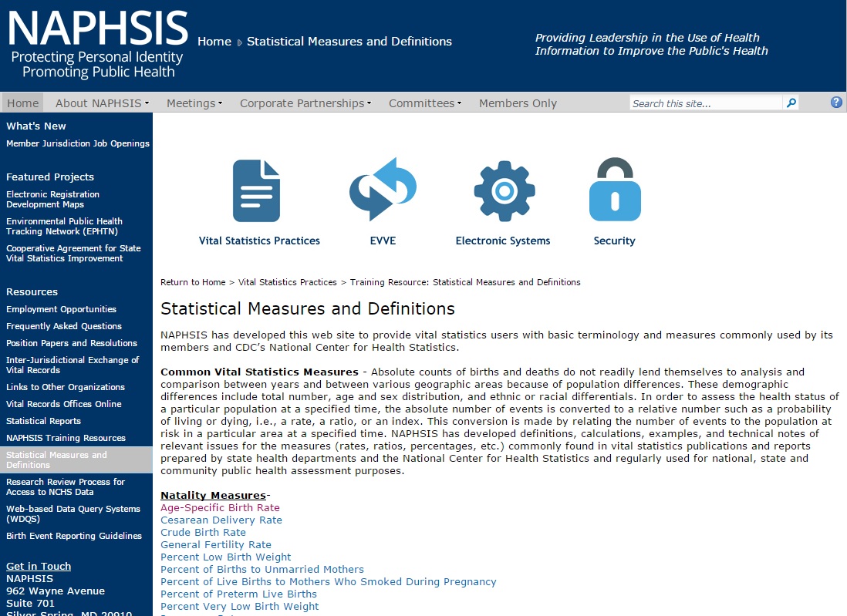Open the Committees dropdown menu
The height and width of the screenshot is (616, 847).
[x=424, y=103]
